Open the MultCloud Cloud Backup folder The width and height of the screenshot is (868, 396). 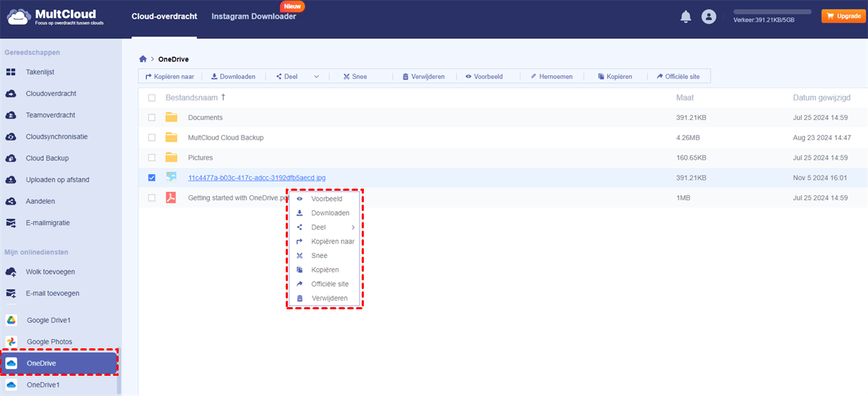coord(226,137)
